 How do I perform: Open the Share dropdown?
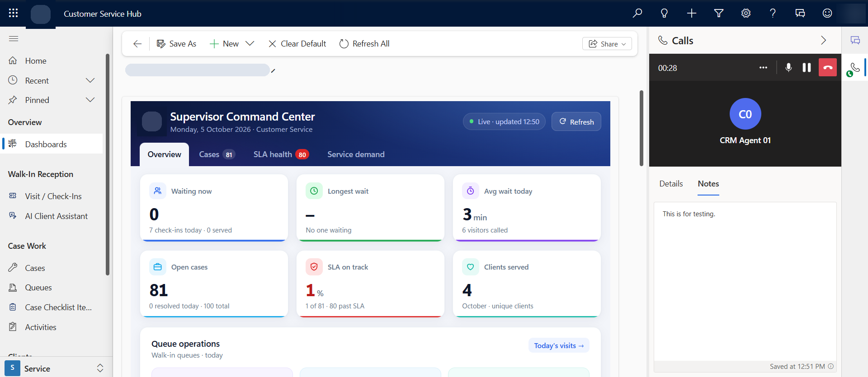coord(607,44)
